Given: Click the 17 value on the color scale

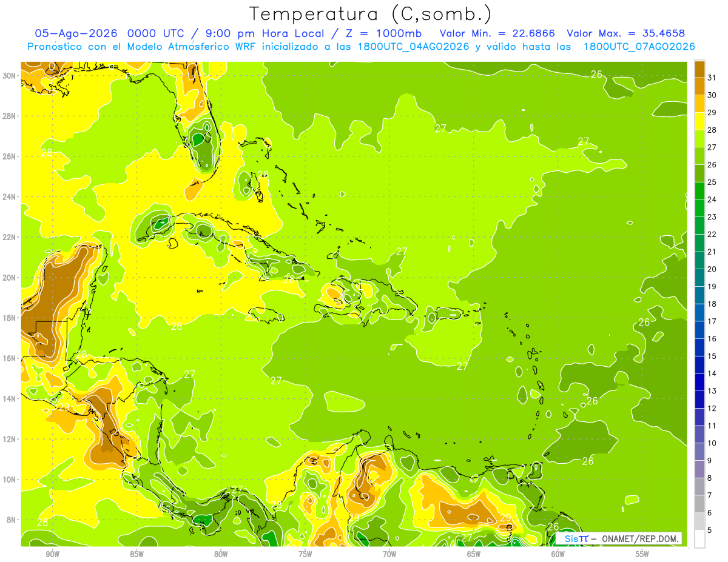Looking at the screenshot, I should point(712,321).
